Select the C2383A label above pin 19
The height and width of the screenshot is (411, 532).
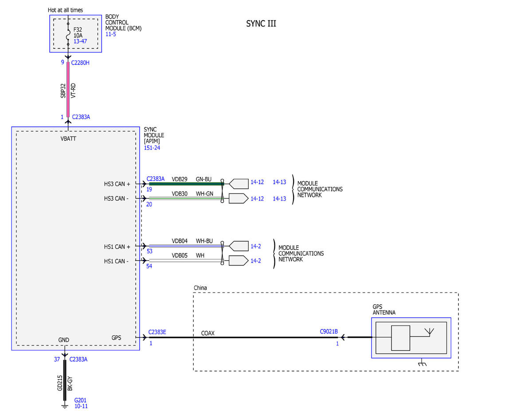coord(156,179)
